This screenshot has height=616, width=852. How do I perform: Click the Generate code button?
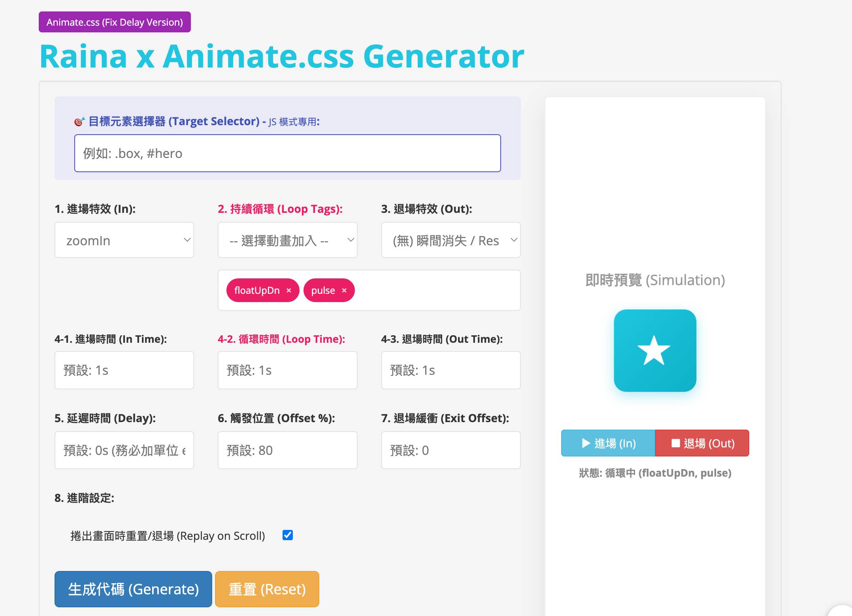tap(133, 589)
